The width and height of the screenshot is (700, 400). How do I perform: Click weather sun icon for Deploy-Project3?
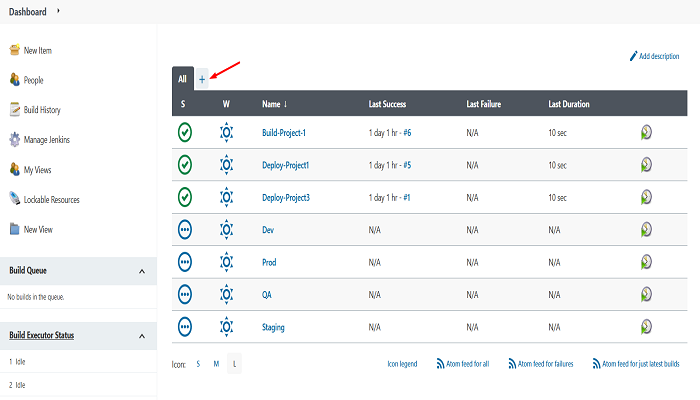[226, 197]
